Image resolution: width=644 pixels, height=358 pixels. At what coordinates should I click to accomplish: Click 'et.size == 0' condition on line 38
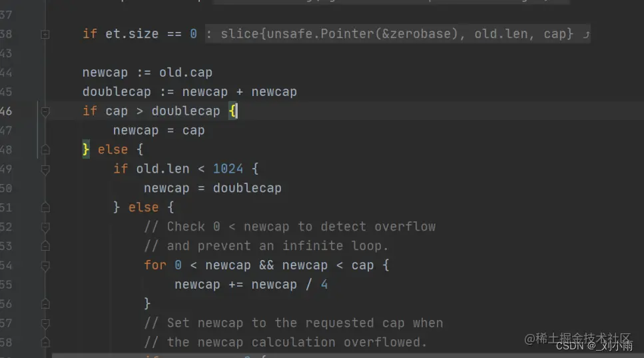point(151,34)
